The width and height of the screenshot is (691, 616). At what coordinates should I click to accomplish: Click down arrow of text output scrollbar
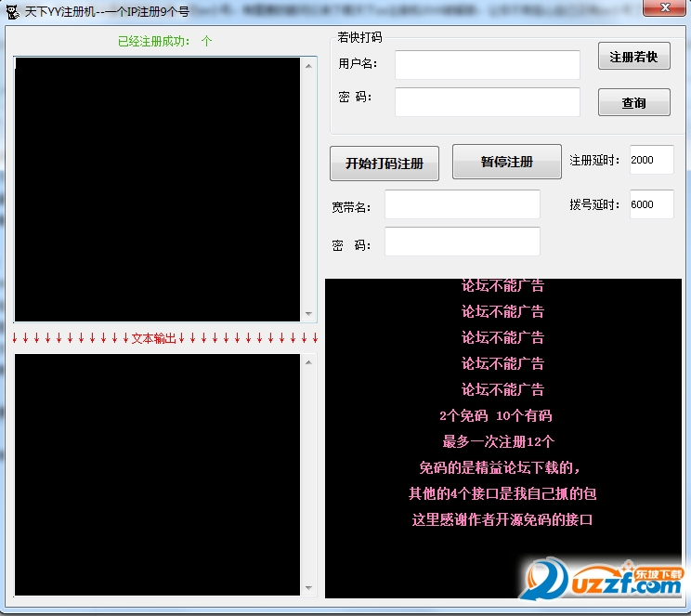[308, 588]
